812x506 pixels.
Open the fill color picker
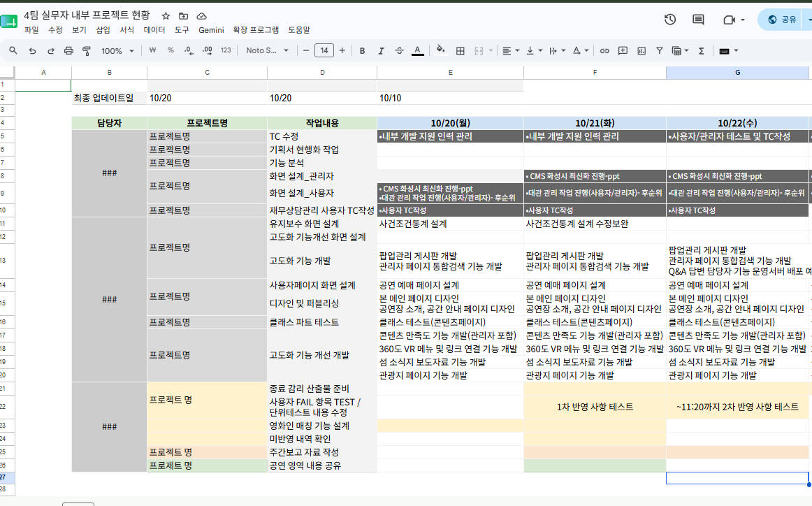click(440, 50)
